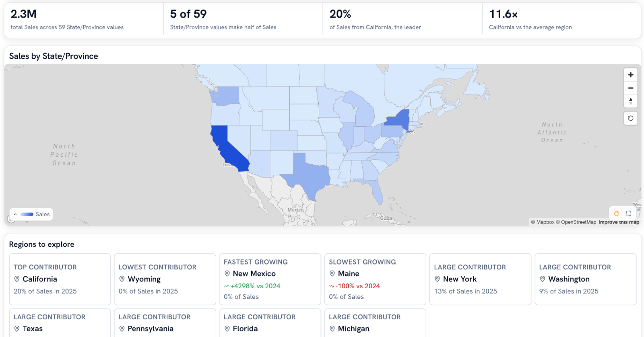The width and height of the screenshot is (644, 337).
Task: Reset map bearing with the compass
Action: (631, 101)
